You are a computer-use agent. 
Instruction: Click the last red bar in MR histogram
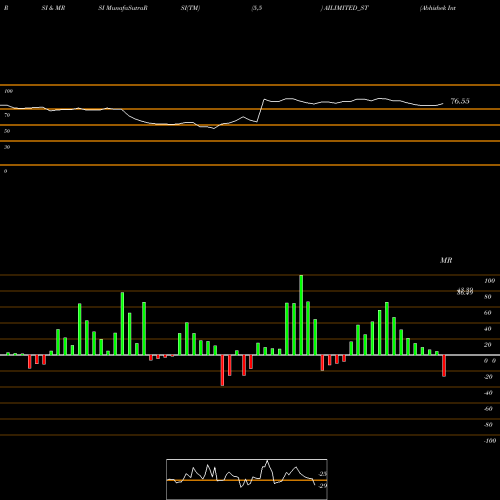[444, 366]
